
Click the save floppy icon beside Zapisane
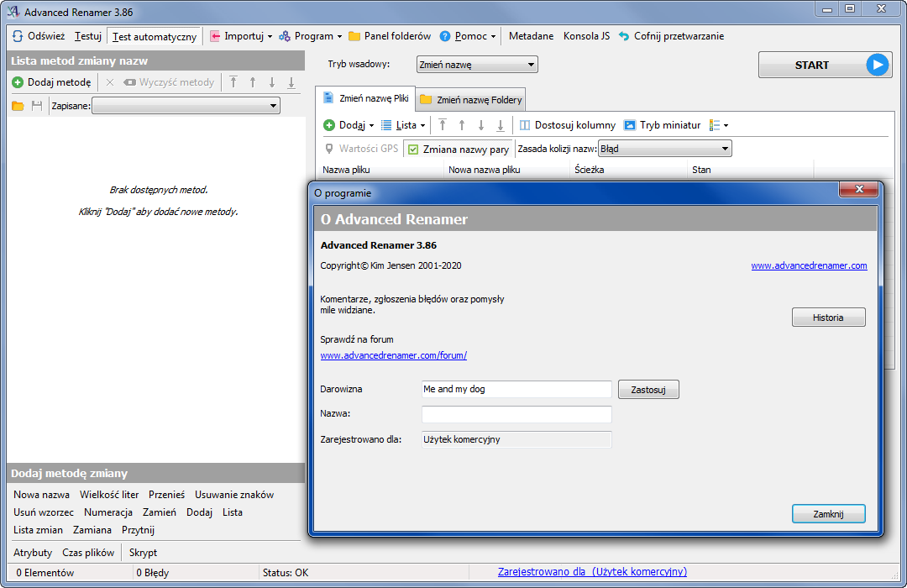click(x=37, y=106)
